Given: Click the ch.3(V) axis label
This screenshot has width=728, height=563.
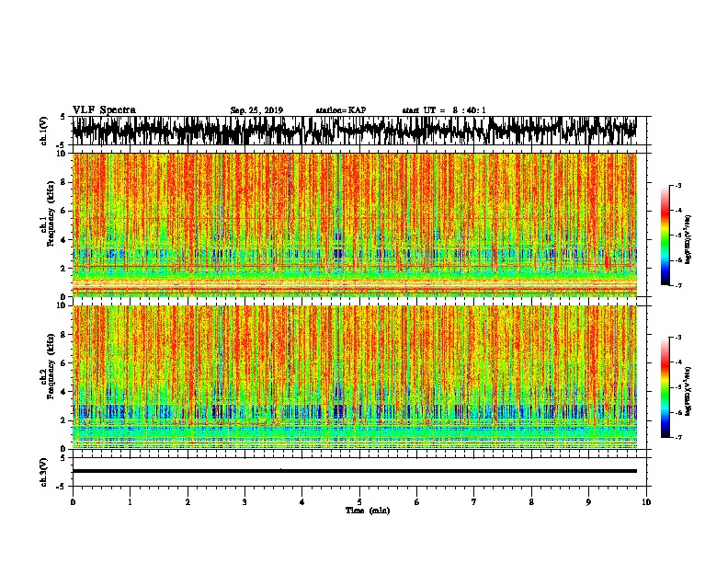Looking at the screenshot, I should [43, 473].
